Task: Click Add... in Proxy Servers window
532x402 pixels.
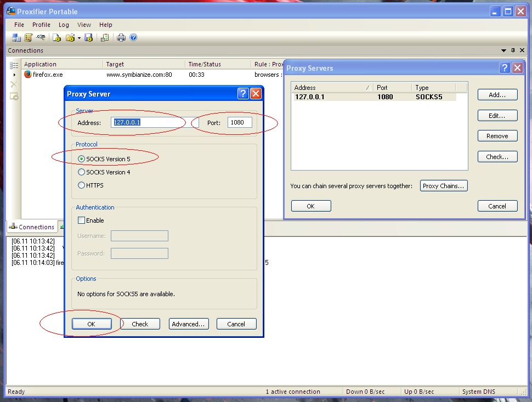Action: click(x=497, y=95)
